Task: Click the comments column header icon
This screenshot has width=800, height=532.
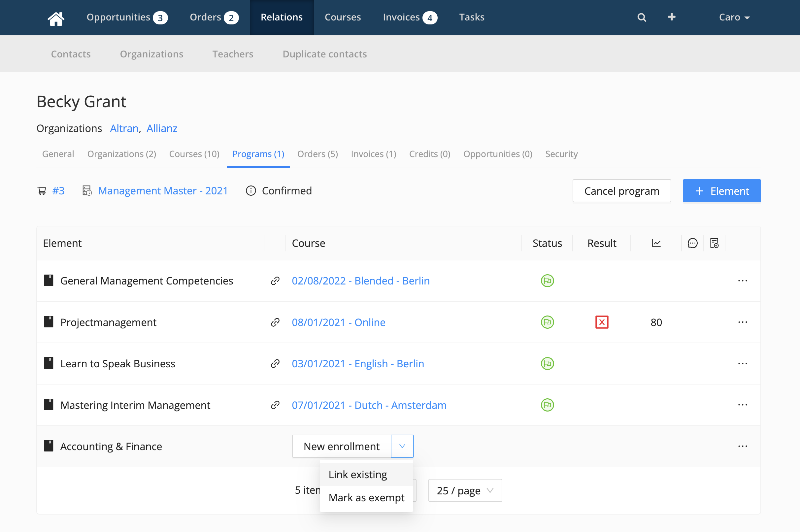Action: [x=692, y=243]
